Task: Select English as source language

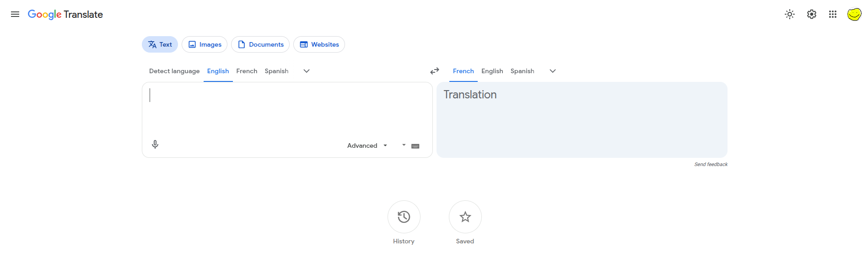Action: click(x=218, y=71)
